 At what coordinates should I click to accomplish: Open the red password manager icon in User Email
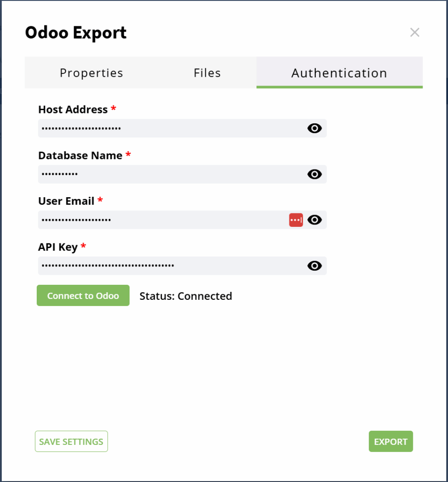tap(296, 220)
